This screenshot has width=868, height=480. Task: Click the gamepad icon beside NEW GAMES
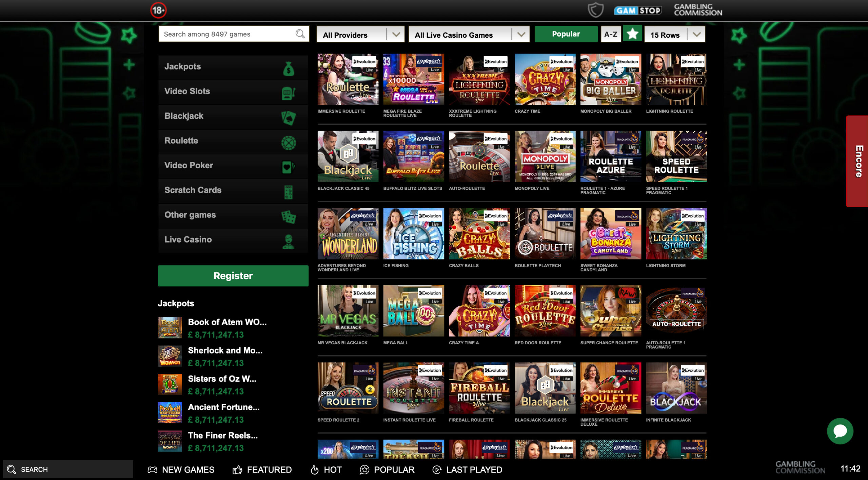pos(152,469)
